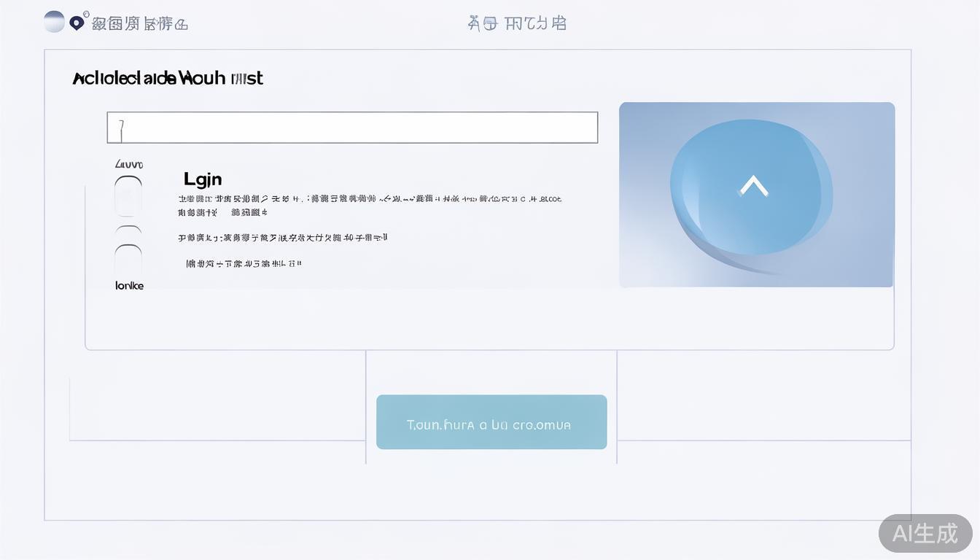Collapse the Ionke sidebar section
980x560 pixels.
coord(128,286)
